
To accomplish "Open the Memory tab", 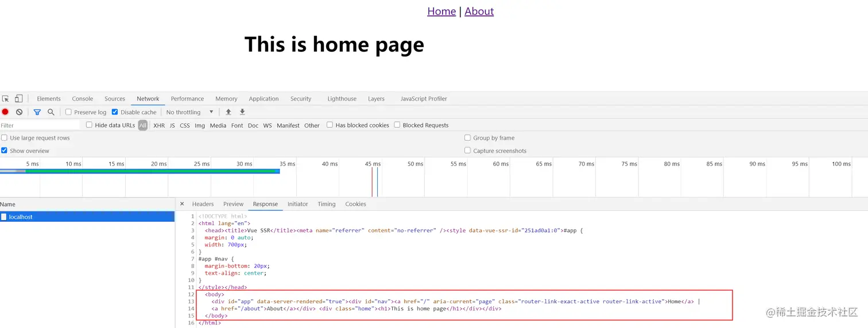I will pyautogui.click(x=226, y=99).
